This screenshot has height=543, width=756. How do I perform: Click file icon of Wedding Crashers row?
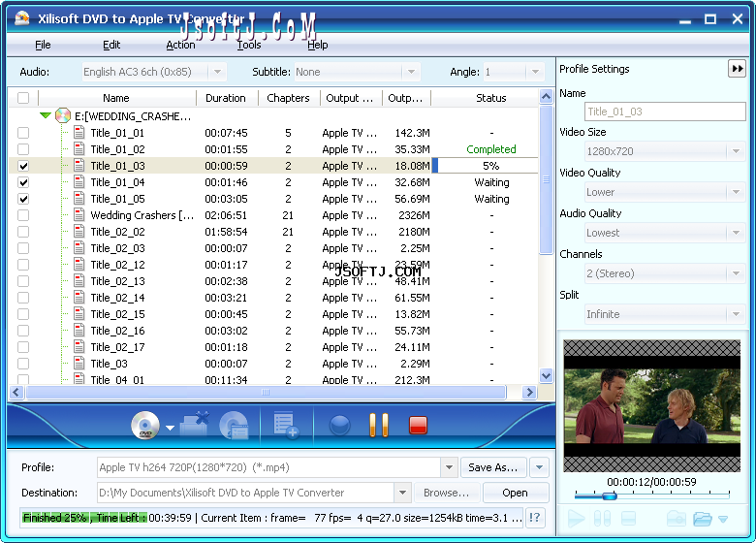point(79,215)
